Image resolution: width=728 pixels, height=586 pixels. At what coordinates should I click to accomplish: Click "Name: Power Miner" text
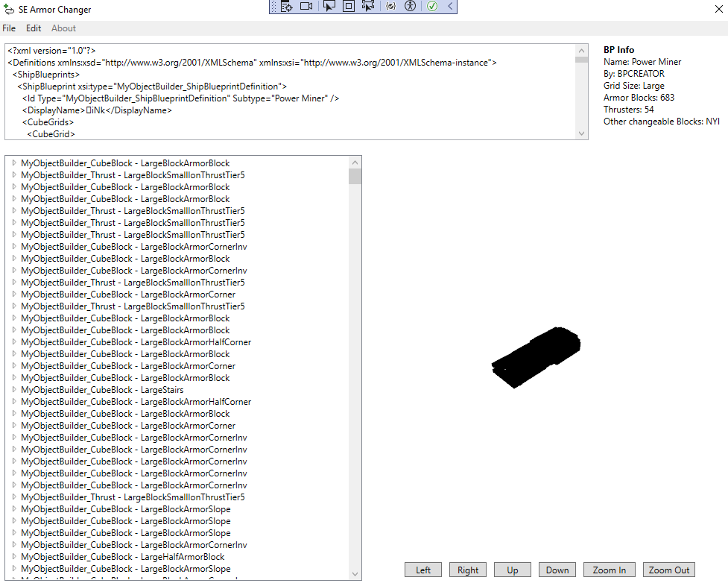pos(642,62)
